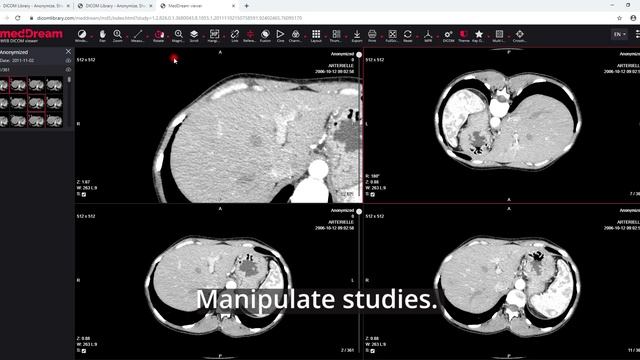Select the Windowing tool
640x360 pixels.
point(82,35)
